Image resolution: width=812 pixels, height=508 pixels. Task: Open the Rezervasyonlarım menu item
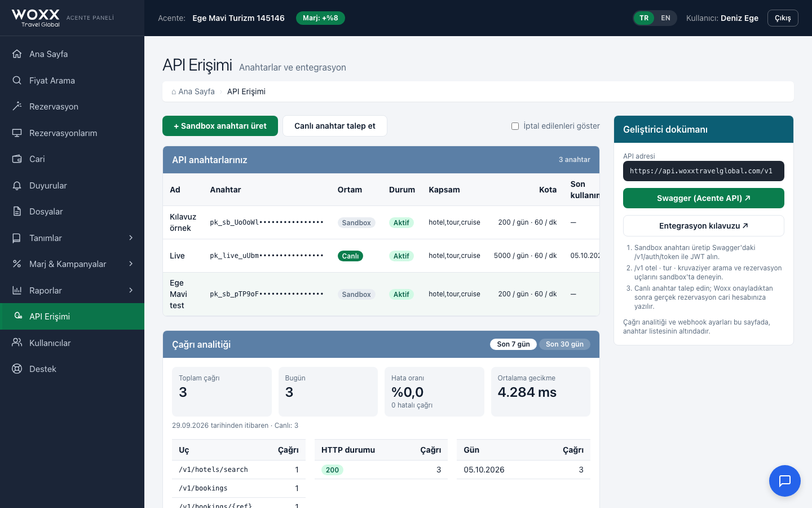72,133
